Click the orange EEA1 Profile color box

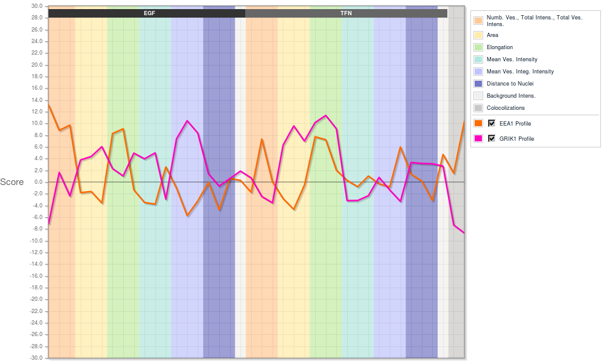[478, 123]
